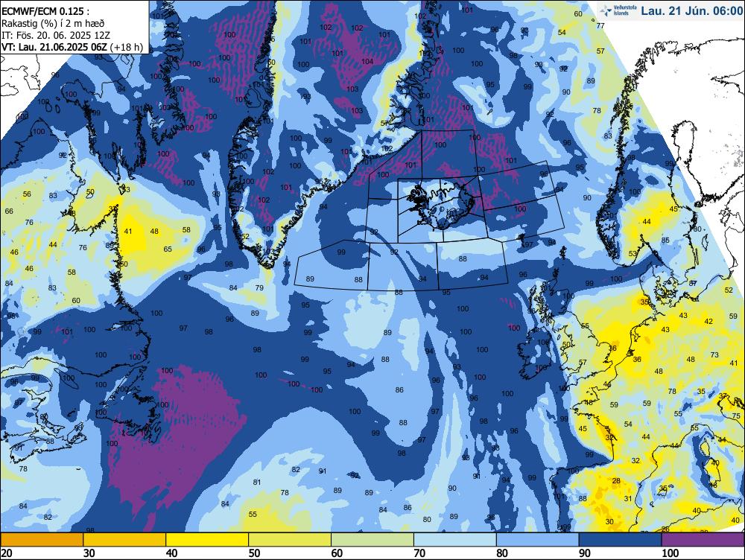The width and height of the screenshot is (745, 560).
Task: Click the 73 humidity value over central Europe
Action: click(x=714, y=354)
